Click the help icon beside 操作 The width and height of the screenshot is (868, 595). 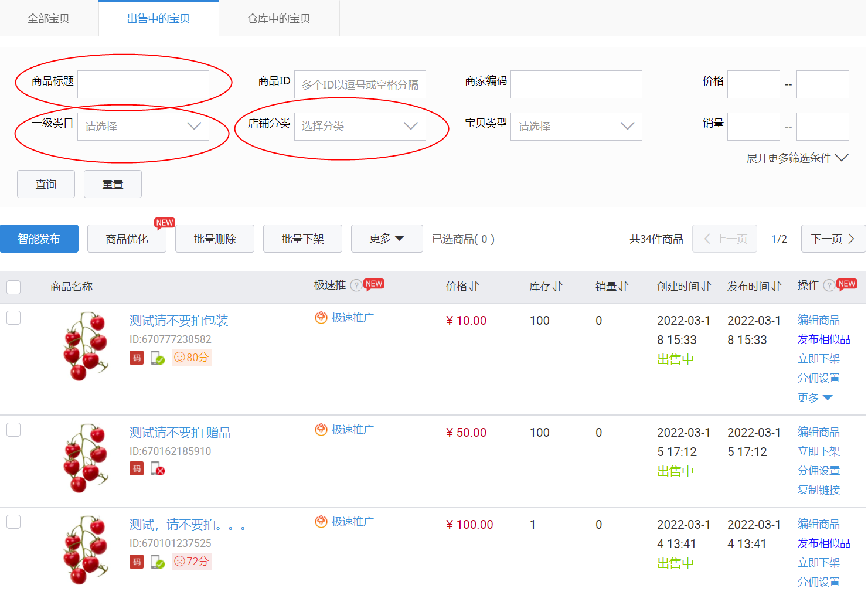tap(829, 285)
